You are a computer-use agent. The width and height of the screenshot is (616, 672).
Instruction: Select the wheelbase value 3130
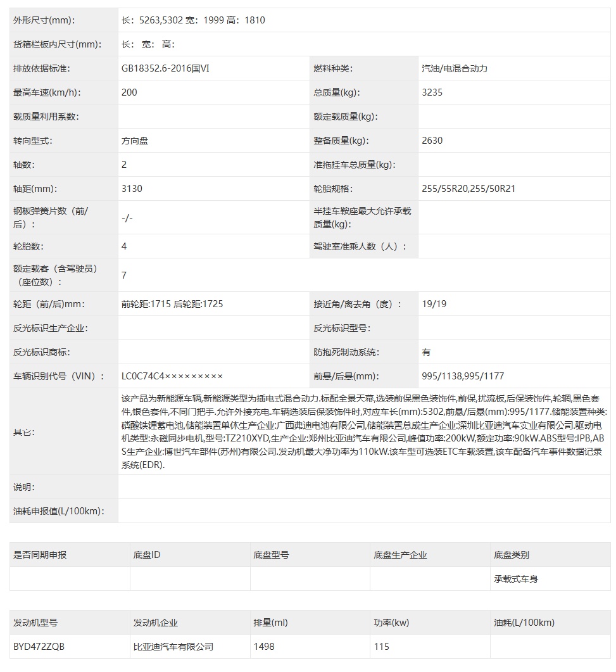(132, 189)
